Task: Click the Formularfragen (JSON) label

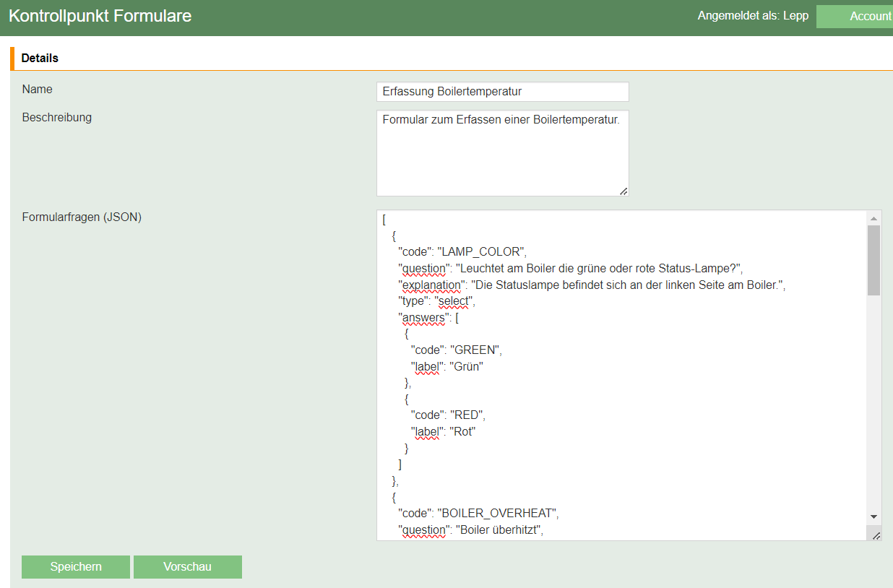Action: click(82, 217)
